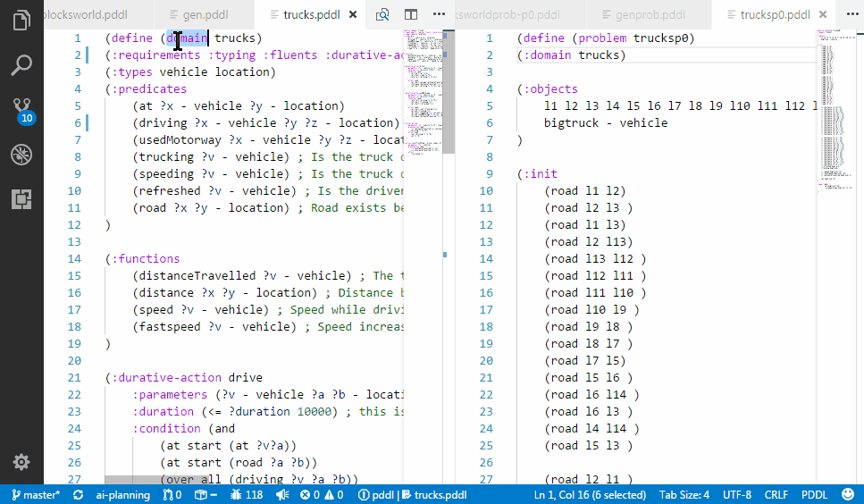Viewport: 864px width, 504px height.
Task: Change end of line sequence CRLF
Action: point(776,495)
